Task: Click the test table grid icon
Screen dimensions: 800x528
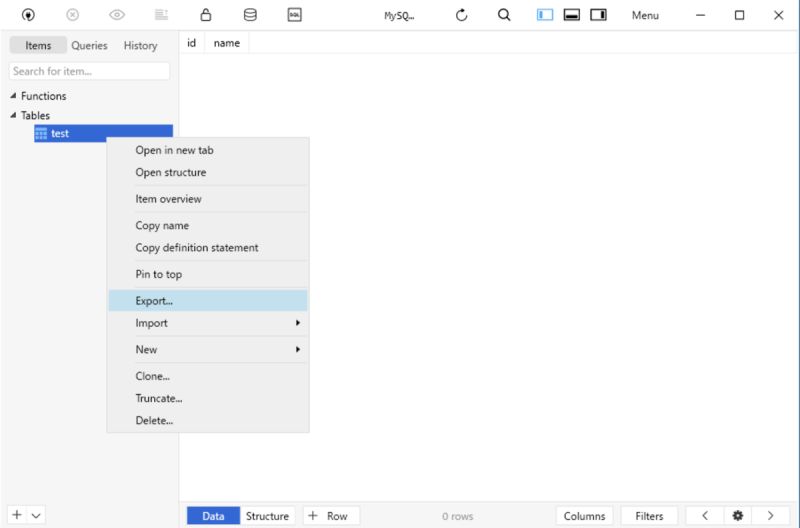Action: tap(41, 134)
